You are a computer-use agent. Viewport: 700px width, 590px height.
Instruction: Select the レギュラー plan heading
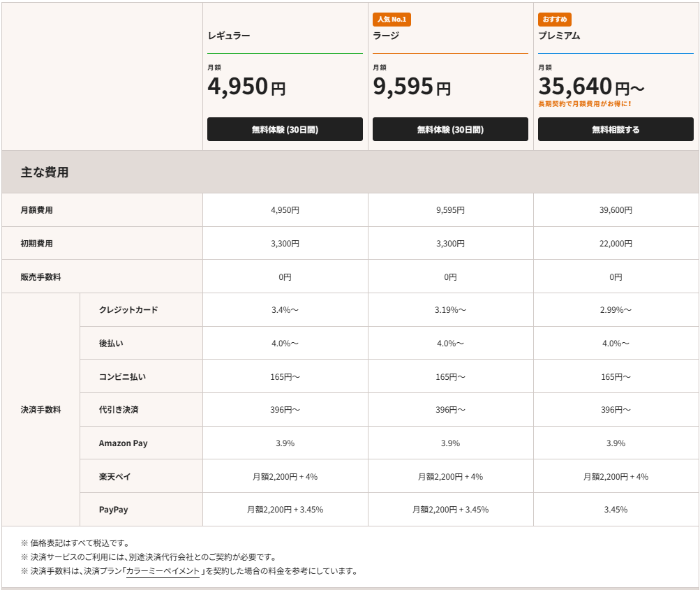point(229,36)
